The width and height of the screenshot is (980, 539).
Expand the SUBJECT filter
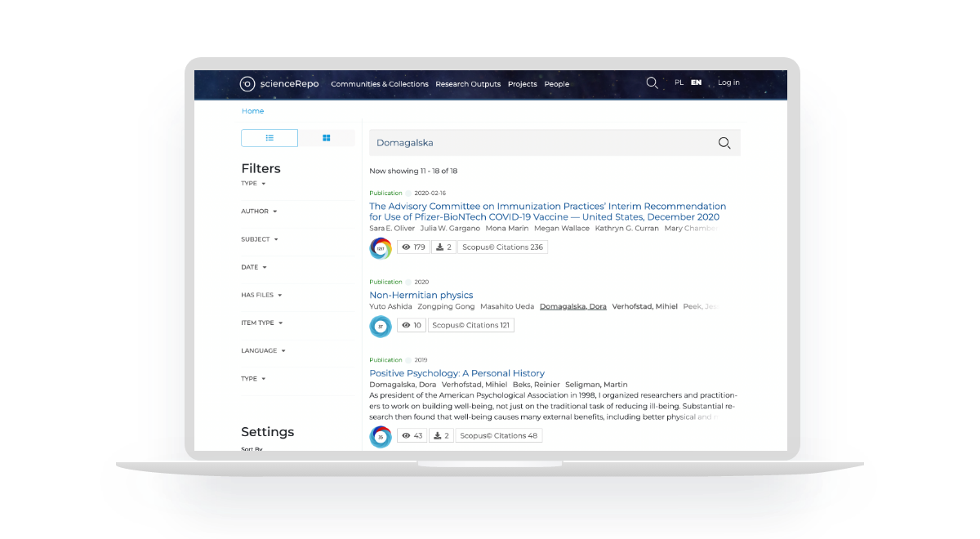(x=260, y=239)
